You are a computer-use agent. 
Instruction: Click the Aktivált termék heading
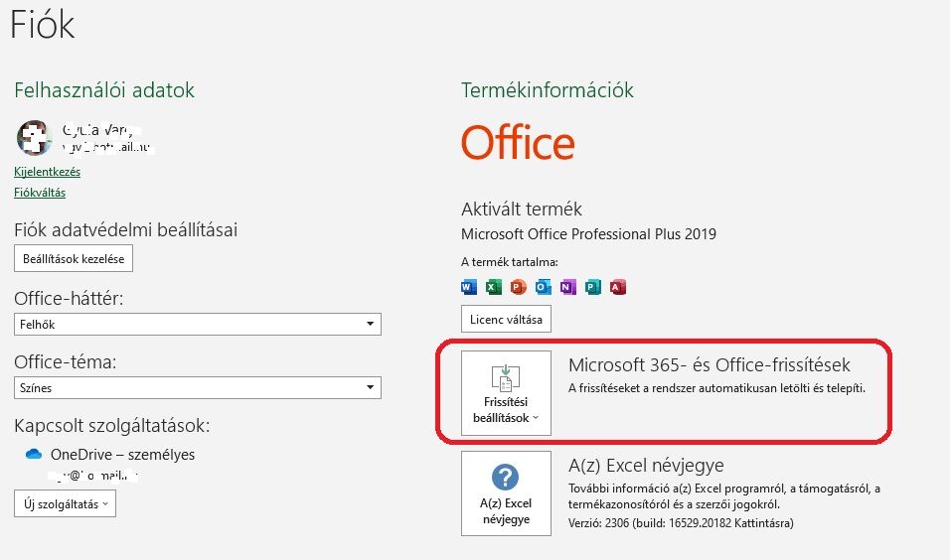(x=521, y=210)
